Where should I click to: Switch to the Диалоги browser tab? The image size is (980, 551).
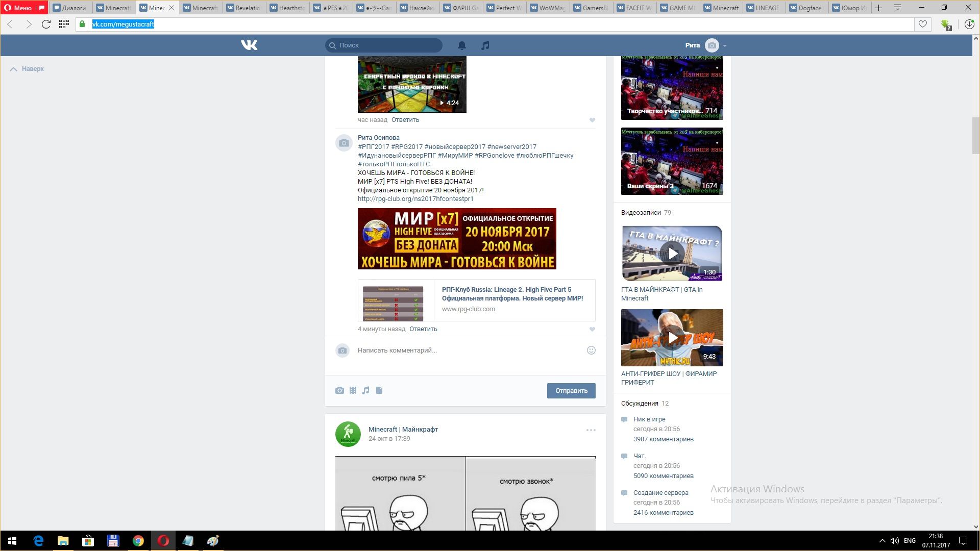click(x=70, y=8)
